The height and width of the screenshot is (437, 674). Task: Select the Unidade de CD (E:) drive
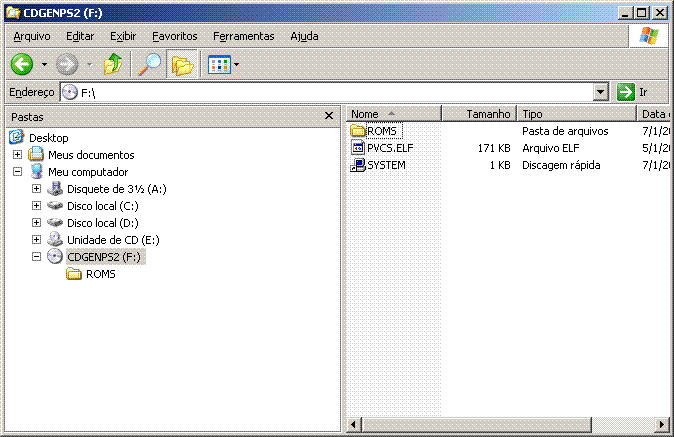point(113,240)
